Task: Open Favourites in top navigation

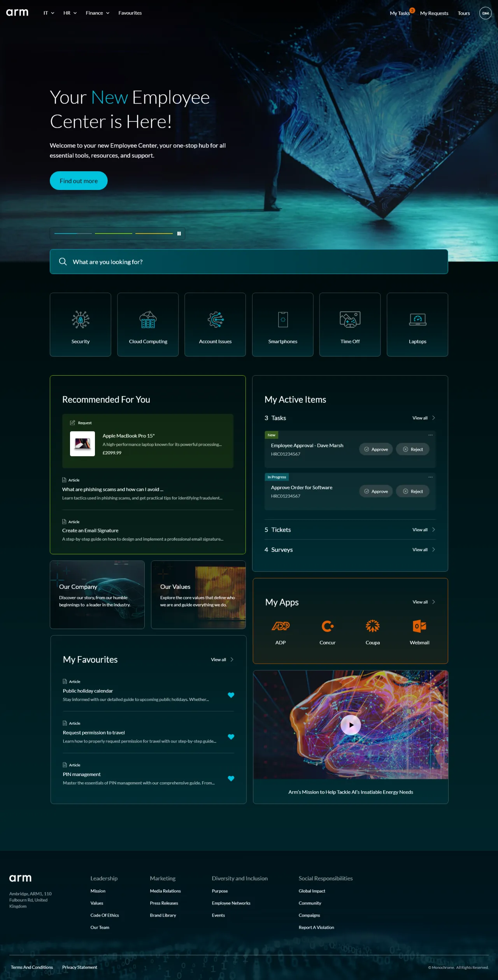Action: pos(130,13)
